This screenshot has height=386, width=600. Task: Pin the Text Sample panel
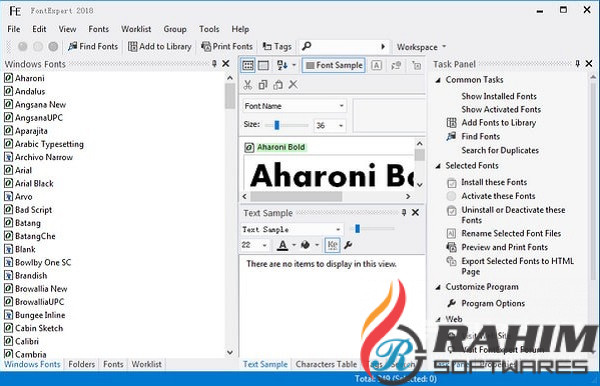coord(404,212)
